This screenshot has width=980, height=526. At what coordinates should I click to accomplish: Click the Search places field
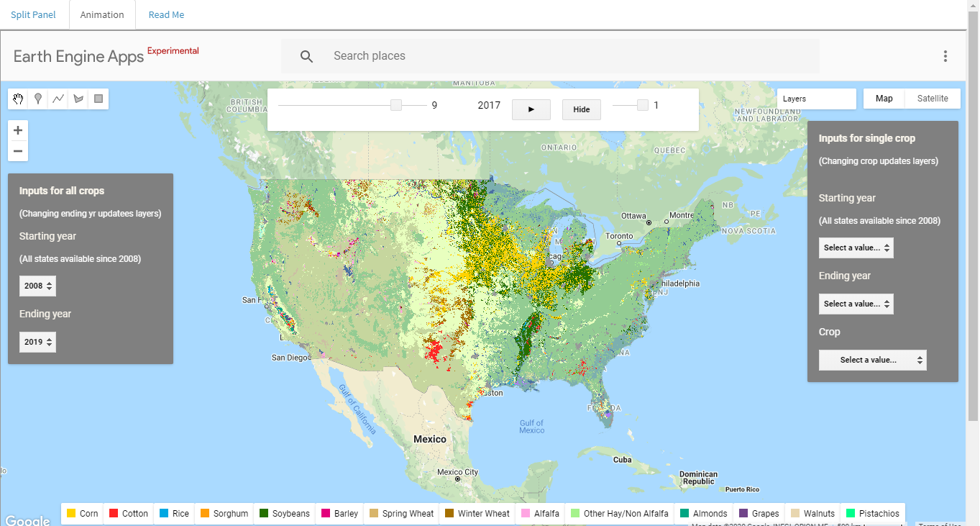point(550,56)
